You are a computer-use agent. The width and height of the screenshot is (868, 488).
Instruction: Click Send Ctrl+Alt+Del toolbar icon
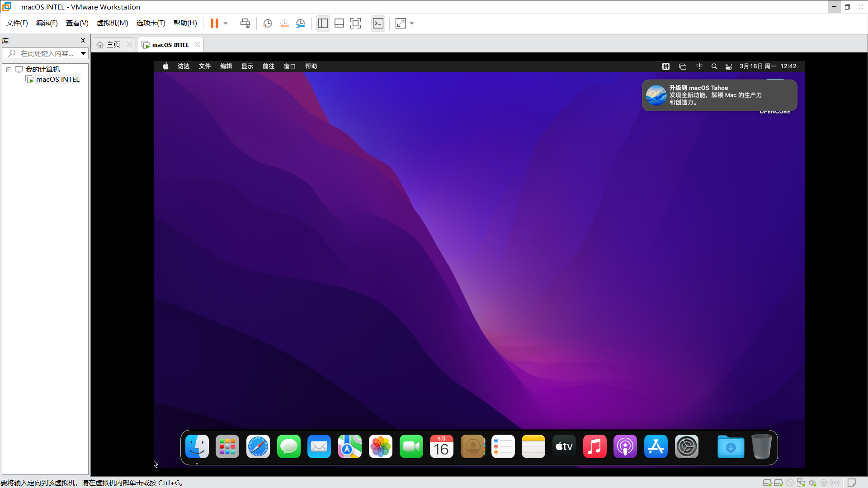pyautogui.click(x=245, y=23)
